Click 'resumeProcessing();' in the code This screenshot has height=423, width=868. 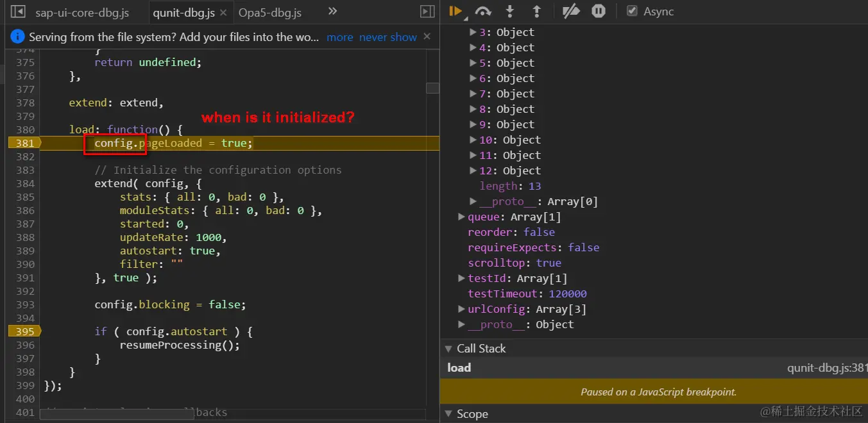coord(180,345)
